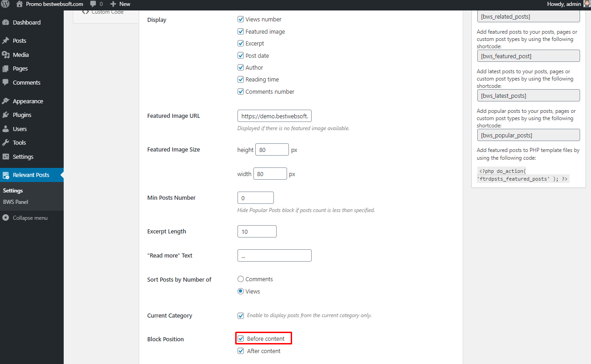Select the Views sort radio button
Screen dimensions: 591x364
click(x=241, y=291)
